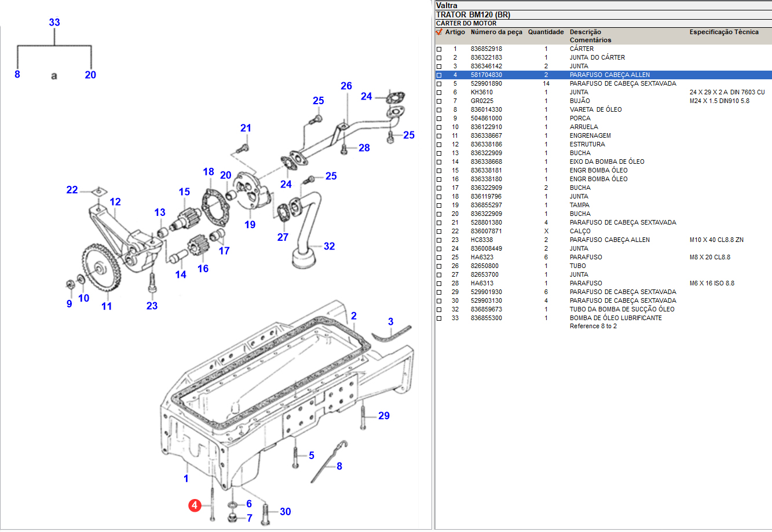Toggle checkbox for BUJÃO part GR0225
Screen dimensions: 772x532
click(x=439, y=101)
